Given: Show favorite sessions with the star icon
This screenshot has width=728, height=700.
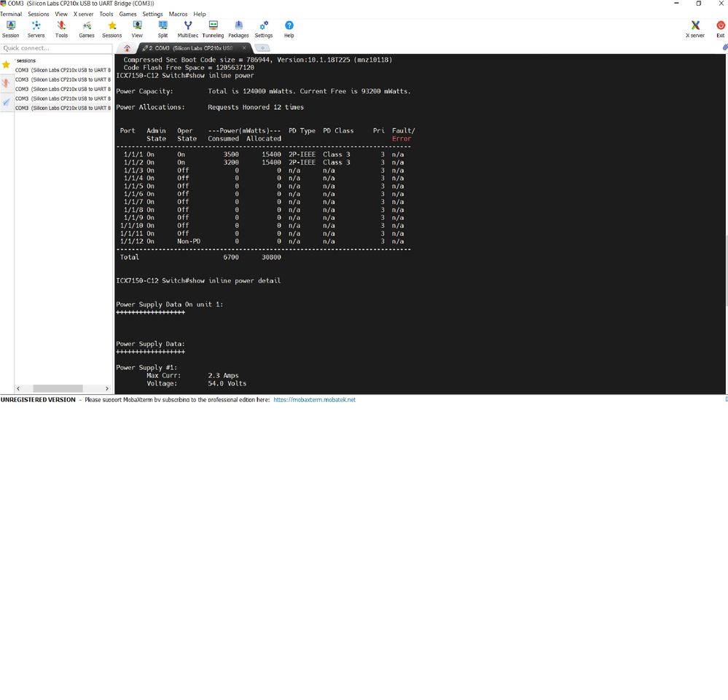Looking at the screenshot, I should coord(6,66).
